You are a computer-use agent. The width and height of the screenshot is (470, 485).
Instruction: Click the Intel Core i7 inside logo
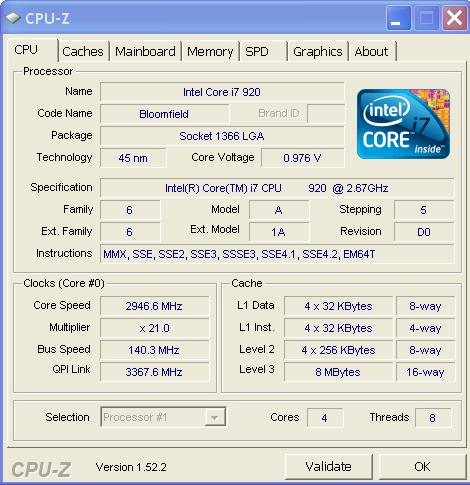click(x=403, y=124)
